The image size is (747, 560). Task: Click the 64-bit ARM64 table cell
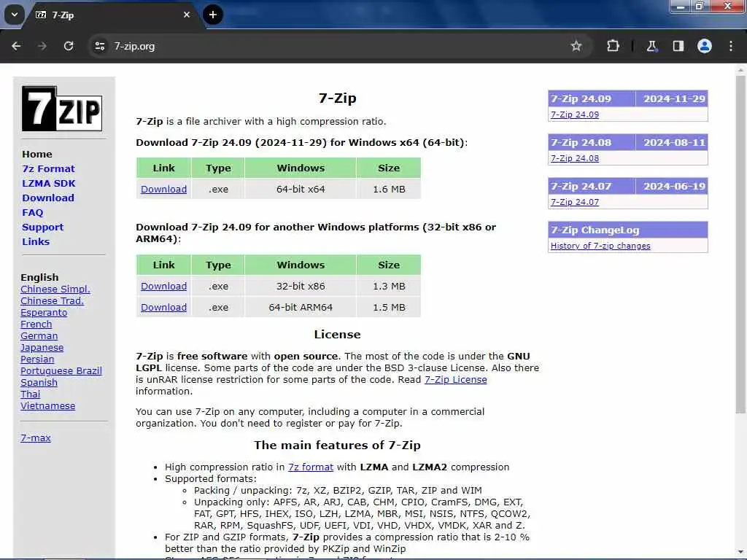pyautogui.click(x=301, y=307)
